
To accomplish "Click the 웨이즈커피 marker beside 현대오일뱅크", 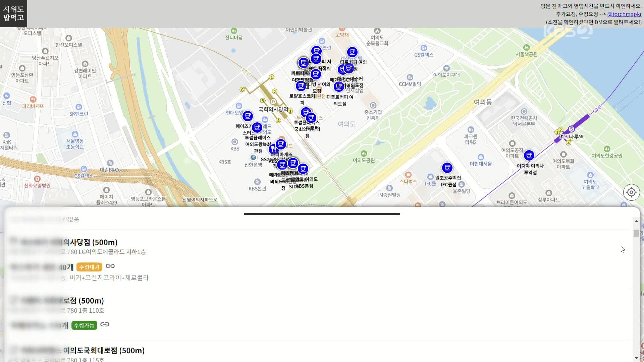I will 248,116.
